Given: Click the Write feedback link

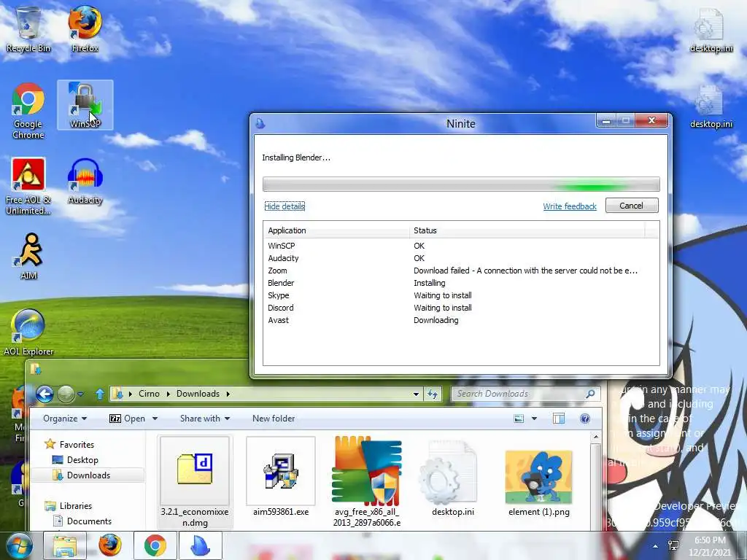Looking at the screenshot, I should [569, 206].
